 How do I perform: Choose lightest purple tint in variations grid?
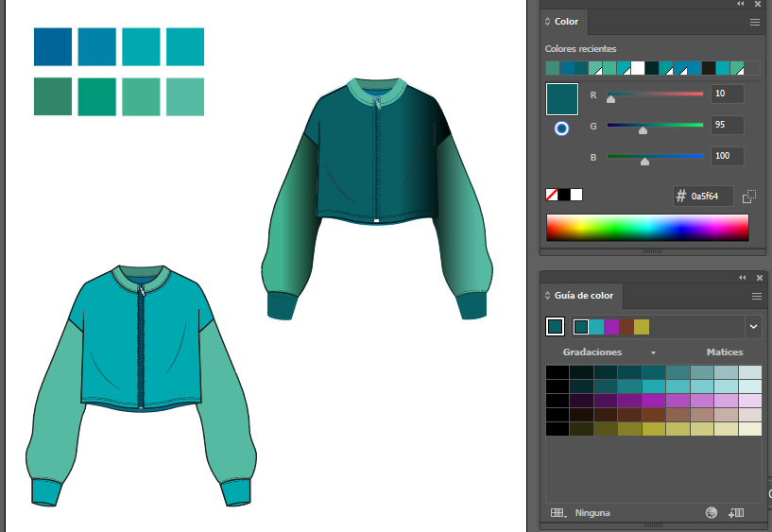pos(750,400)
